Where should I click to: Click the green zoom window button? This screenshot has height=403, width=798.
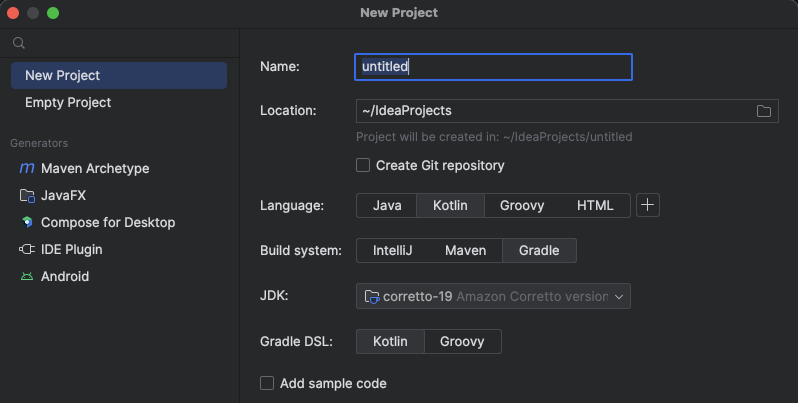tap(53, 13)
